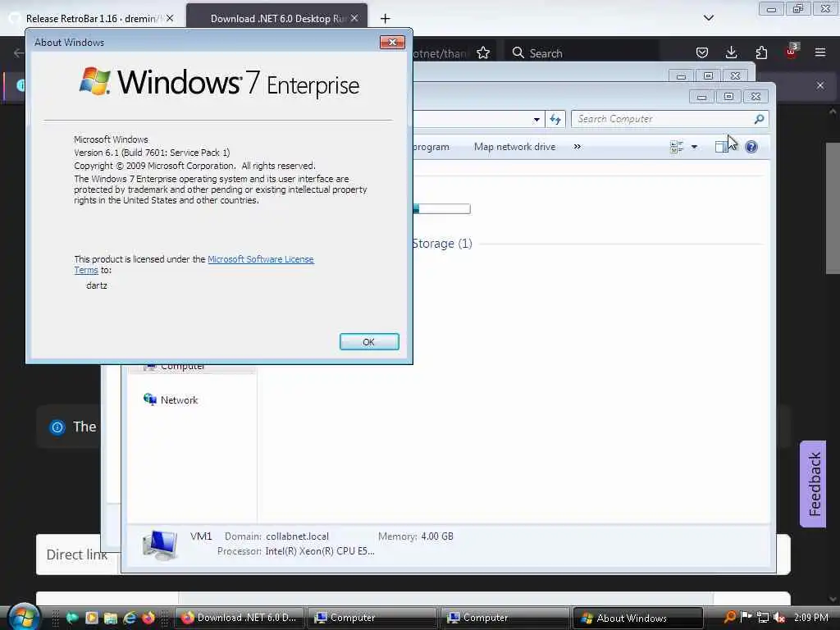Open the Microsoft Software License link

click(260, 259)
